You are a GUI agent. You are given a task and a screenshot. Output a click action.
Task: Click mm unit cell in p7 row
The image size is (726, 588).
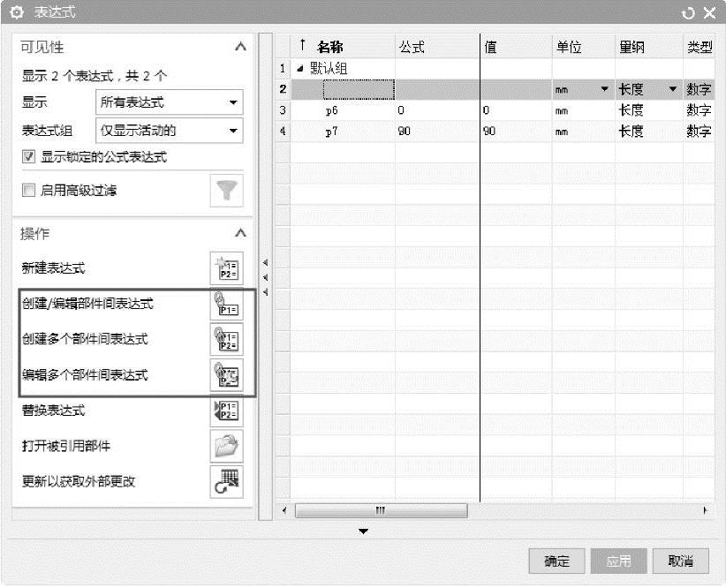pos(584,132)
